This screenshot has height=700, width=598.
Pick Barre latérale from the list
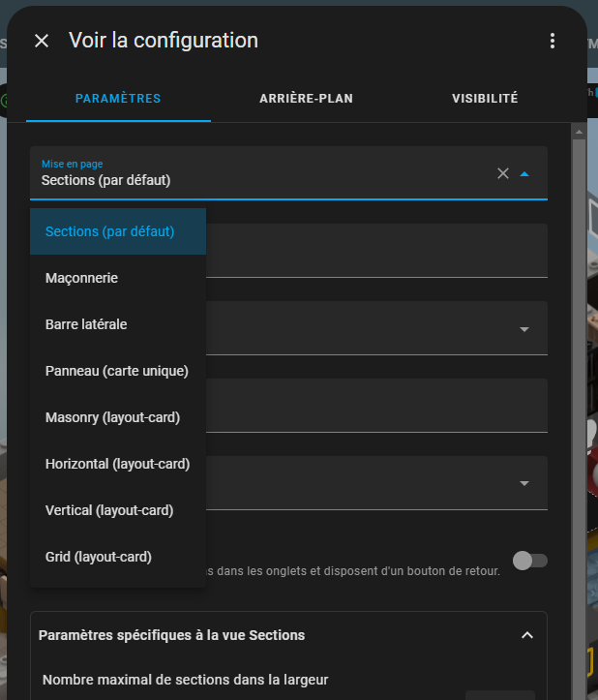(118, 324)
